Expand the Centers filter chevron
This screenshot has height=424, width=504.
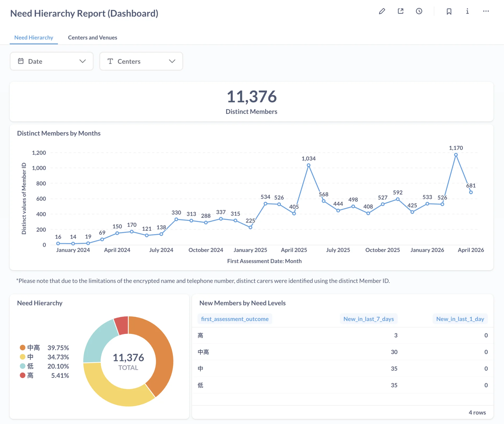(172, 61)
